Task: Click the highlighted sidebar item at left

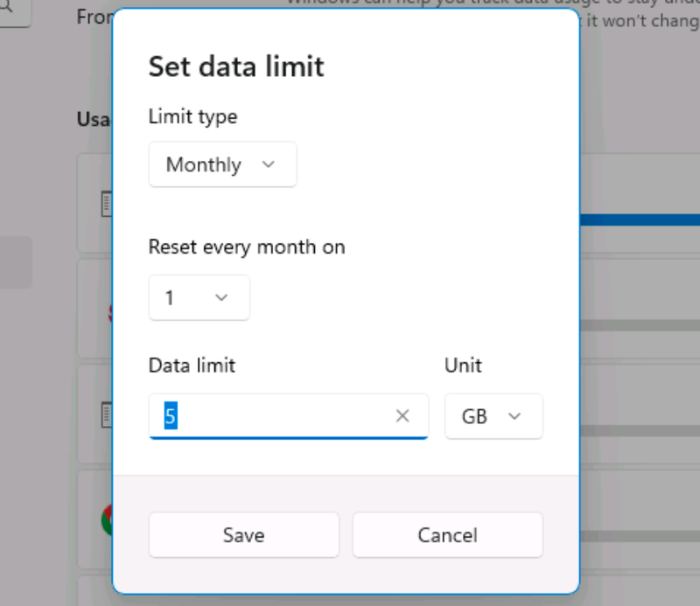Action: [x=16, y=262]
